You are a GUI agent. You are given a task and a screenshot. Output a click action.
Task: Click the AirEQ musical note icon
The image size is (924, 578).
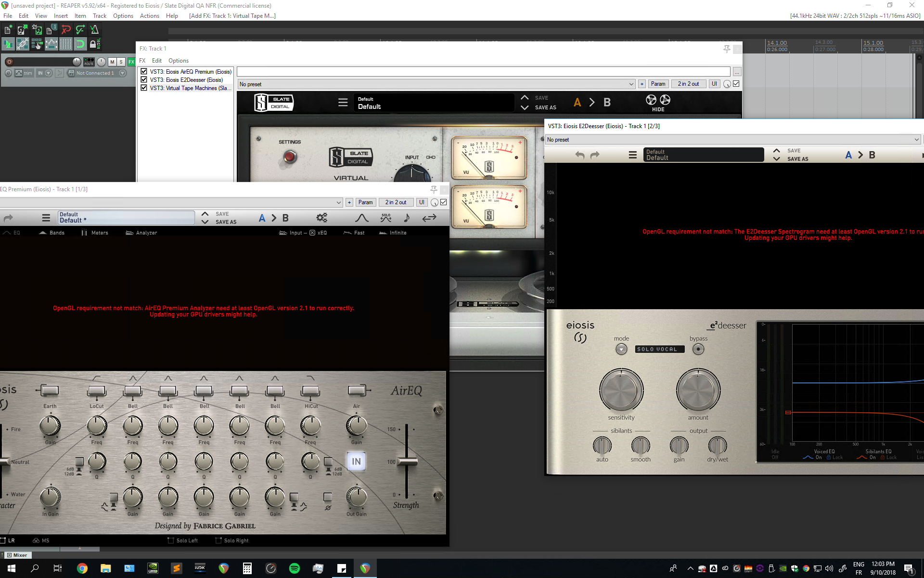[x=407, y=218]
